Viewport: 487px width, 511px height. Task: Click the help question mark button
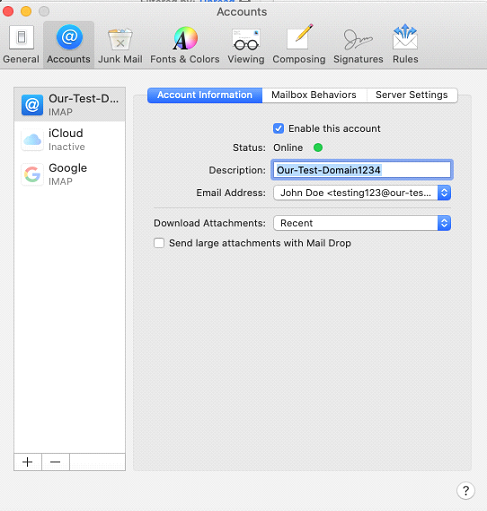click(465, 490)
